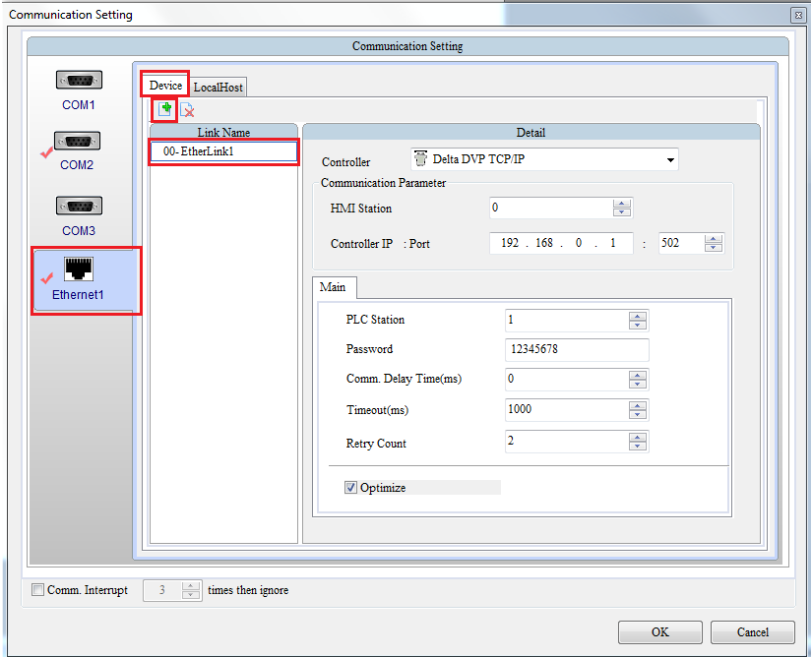Decrease the Port value with the down stepper
Viewport: 812px width, 657px height.
tap(714, 246)
